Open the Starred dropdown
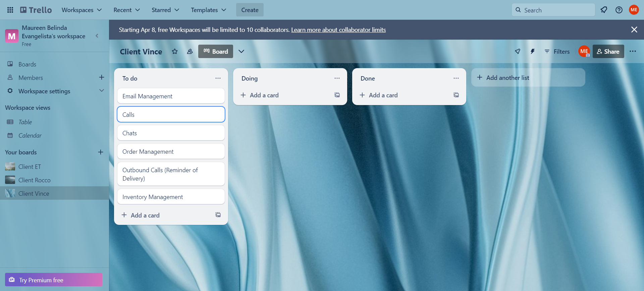Screen dimensions: 644x291 coord(165,10)
